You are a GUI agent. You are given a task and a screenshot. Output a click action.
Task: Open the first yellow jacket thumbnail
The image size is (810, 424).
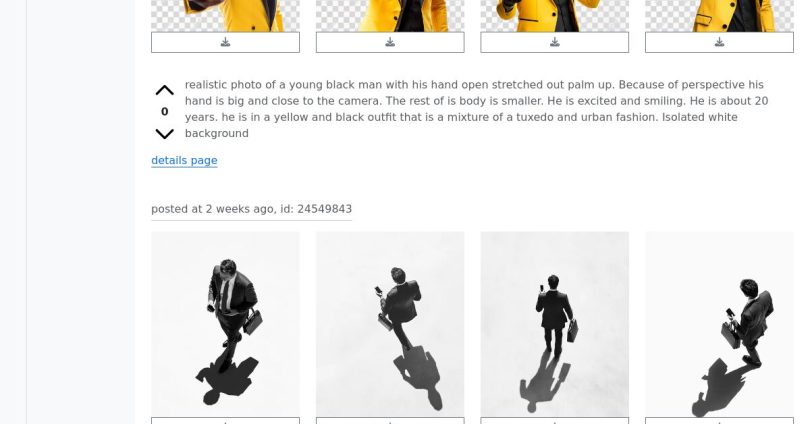(225, 15)
